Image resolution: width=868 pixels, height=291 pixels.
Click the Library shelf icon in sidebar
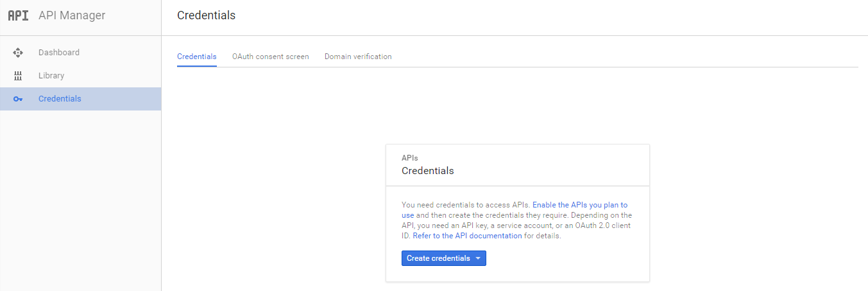18,76
